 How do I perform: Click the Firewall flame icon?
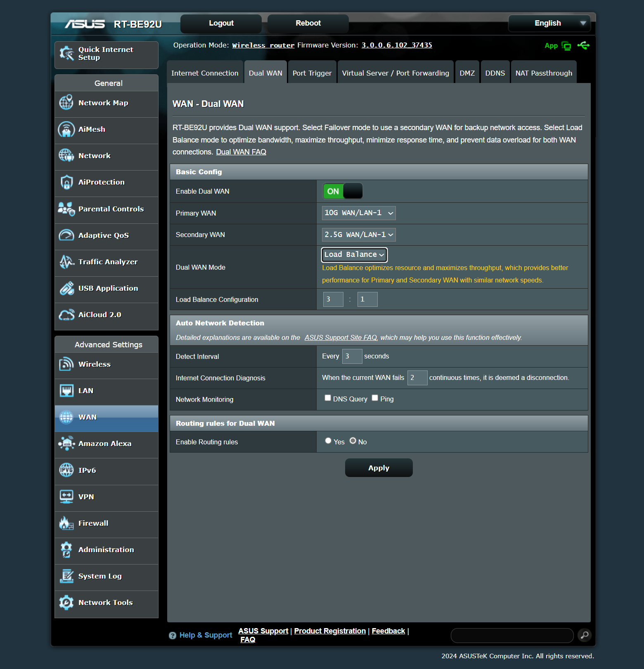[x=66, y=523]
